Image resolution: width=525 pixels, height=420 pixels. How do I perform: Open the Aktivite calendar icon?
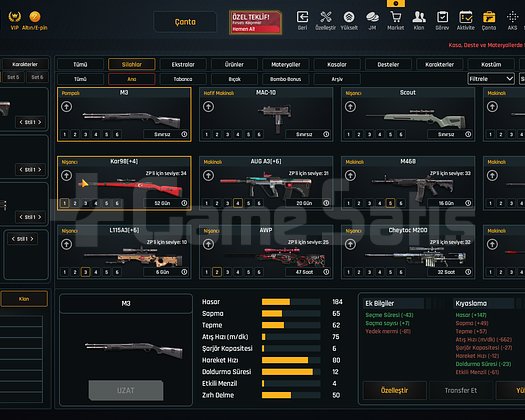[466, 17]
